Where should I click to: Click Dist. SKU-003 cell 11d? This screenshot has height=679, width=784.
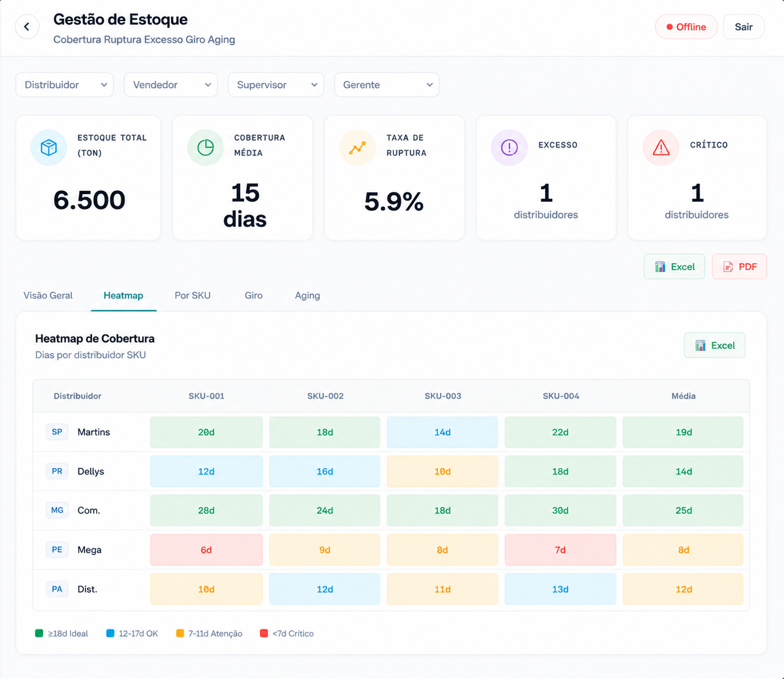coord(442,589)
